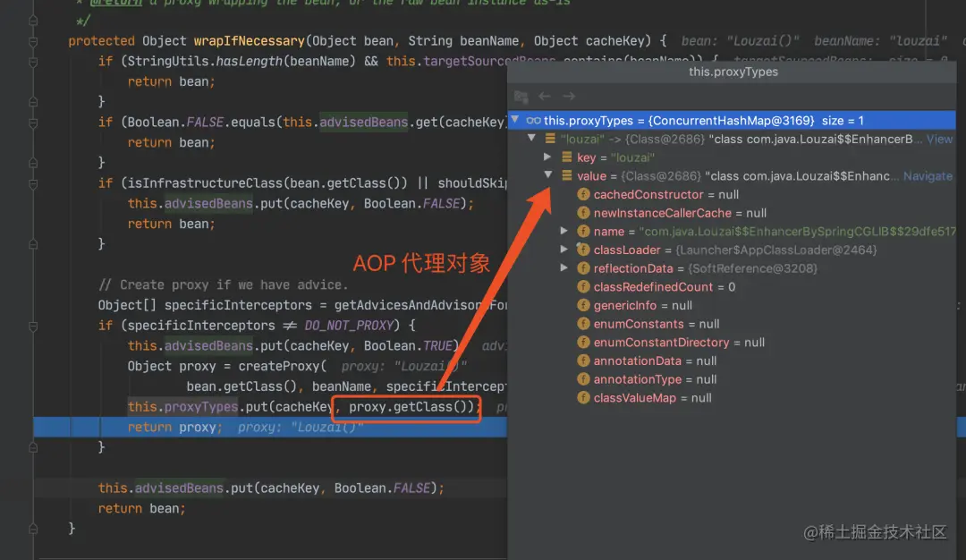Viewport: 966px width, 560px height.
Task: Click the field icon beside name
Action: (x=583, y=232)
